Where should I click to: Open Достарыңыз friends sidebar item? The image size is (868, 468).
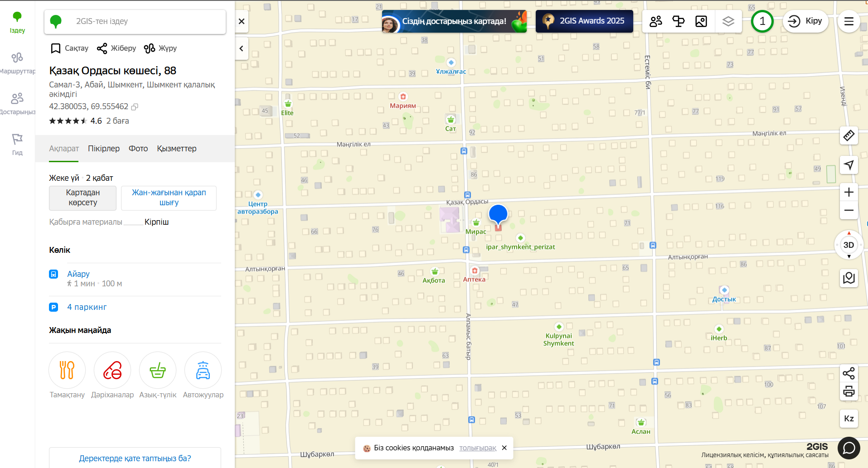(x=17, y=104)
